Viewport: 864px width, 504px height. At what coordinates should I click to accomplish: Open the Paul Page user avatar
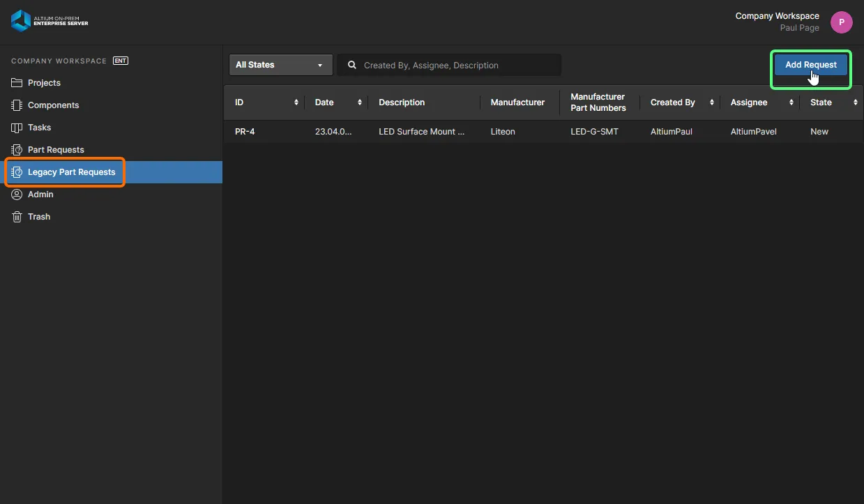[842, 22]
